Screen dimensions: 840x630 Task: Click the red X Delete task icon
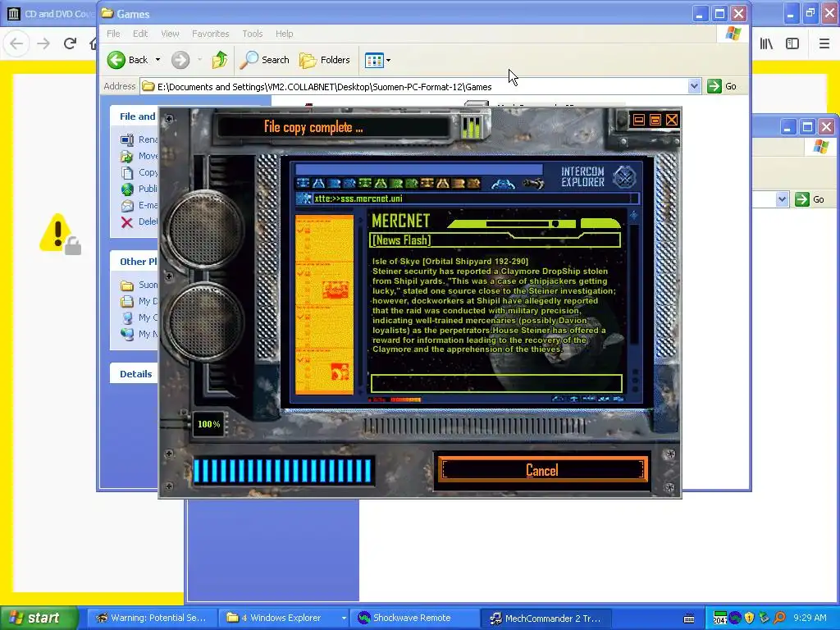[127, 222]
